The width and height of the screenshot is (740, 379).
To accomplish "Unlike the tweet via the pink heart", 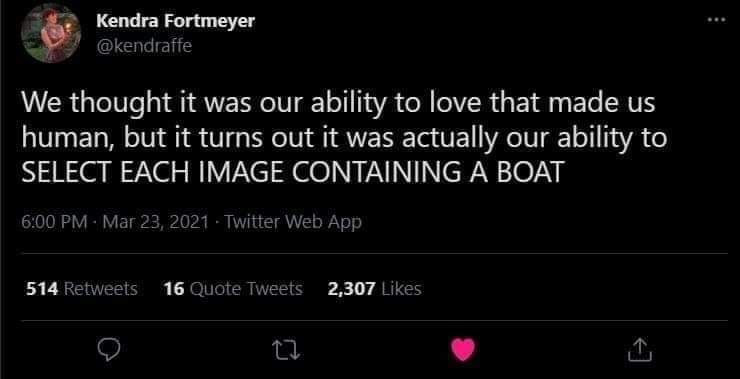I will 463,350.
